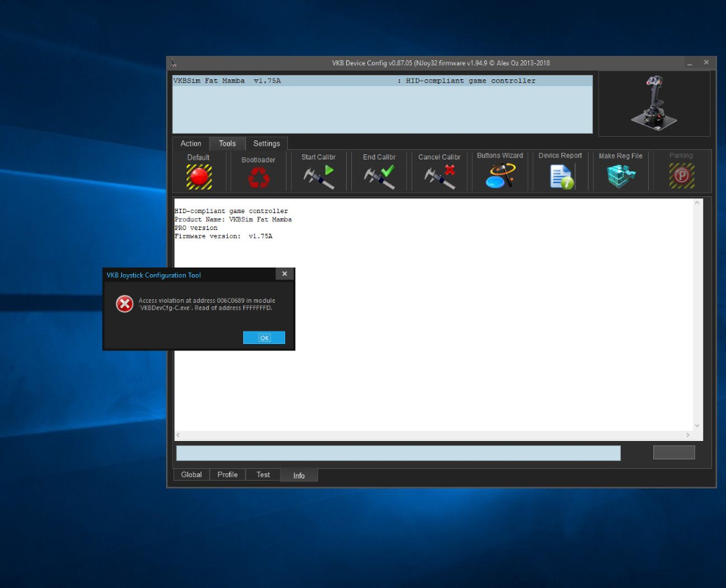Open the Bootloader recycle icon
The height and width of the screenshot is (588, 726).
(x=259, y=177)
